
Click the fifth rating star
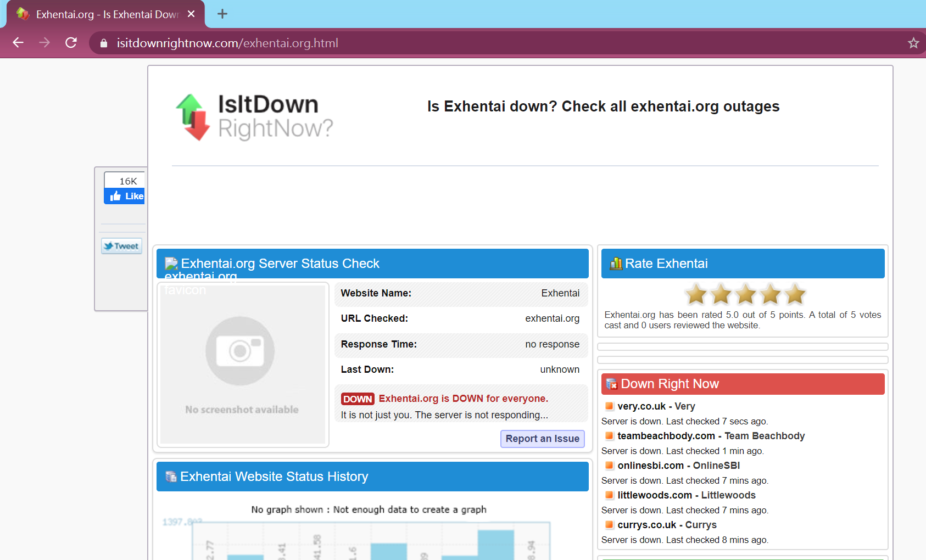coord(795,294)
